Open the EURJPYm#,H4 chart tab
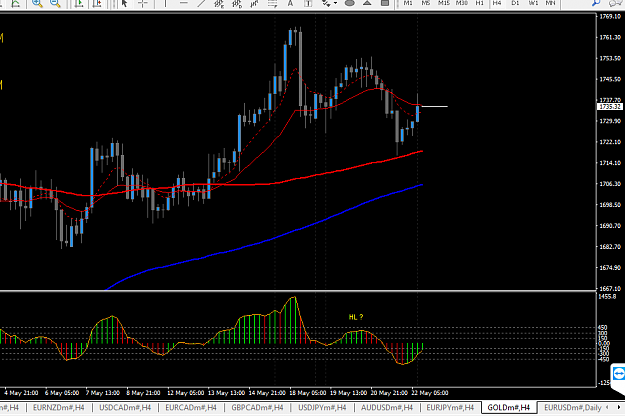 click(450, 408)
